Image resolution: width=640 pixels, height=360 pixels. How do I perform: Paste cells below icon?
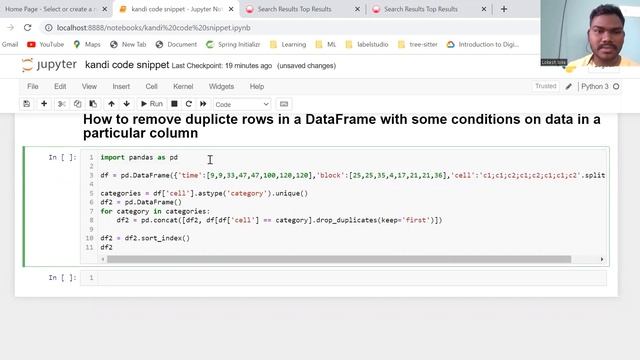coord(93,104)
